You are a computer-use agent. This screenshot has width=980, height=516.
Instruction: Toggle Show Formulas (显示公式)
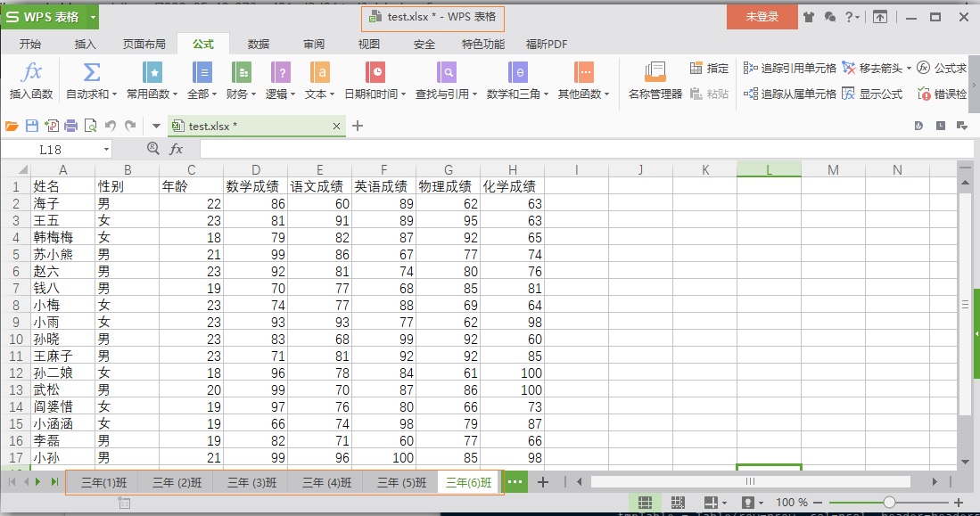tap(872, 94)
